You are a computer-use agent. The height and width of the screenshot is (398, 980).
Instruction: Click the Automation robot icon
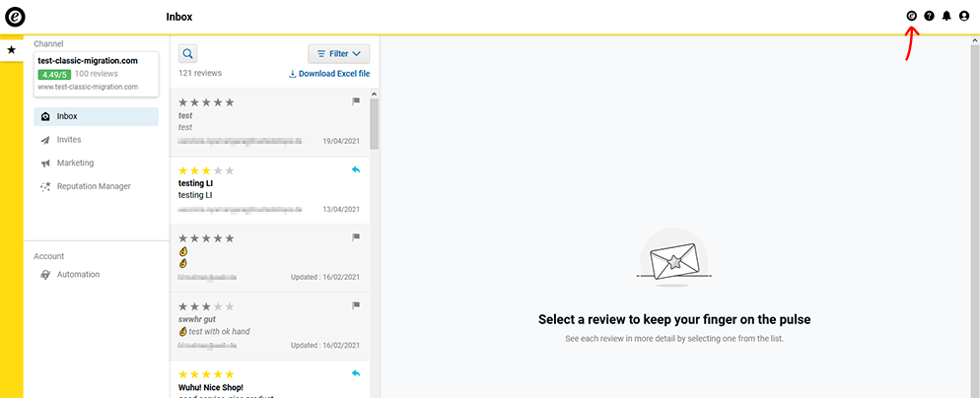click(x=45, y=274)
